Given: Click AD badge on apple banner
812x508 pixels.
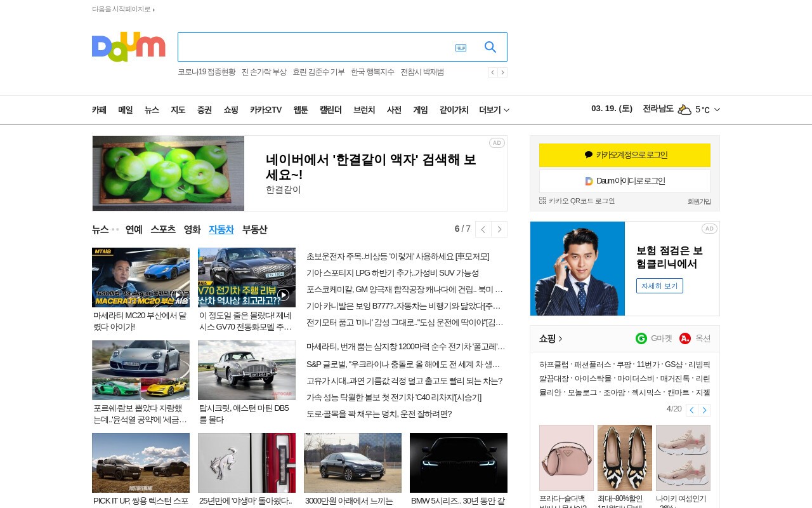Looking at the screenshot, I should pyautogui.click(x=497, y=143).
